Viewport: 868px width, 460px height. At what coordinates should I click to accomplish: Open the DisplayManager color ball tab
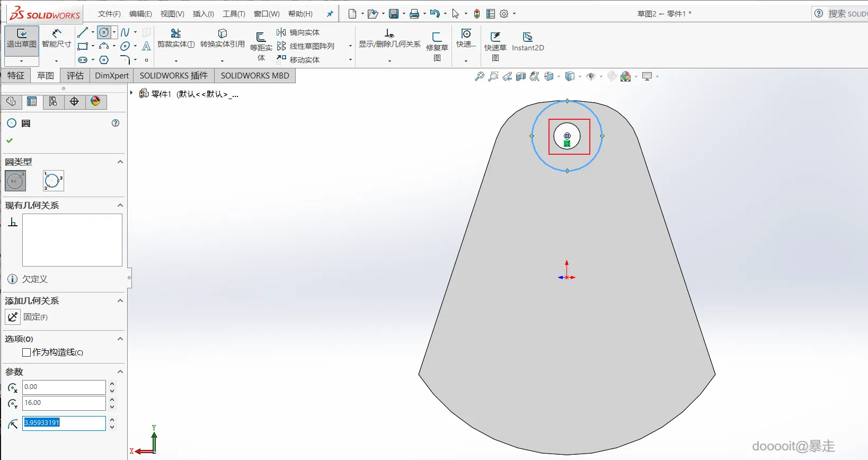point(96,102)
